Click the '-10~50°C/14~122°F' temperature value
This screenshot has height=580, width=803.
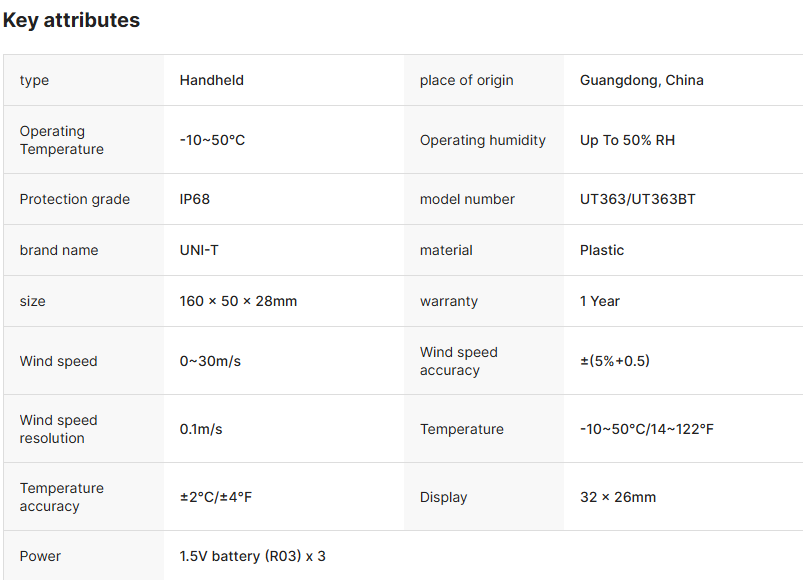point(647,429)
